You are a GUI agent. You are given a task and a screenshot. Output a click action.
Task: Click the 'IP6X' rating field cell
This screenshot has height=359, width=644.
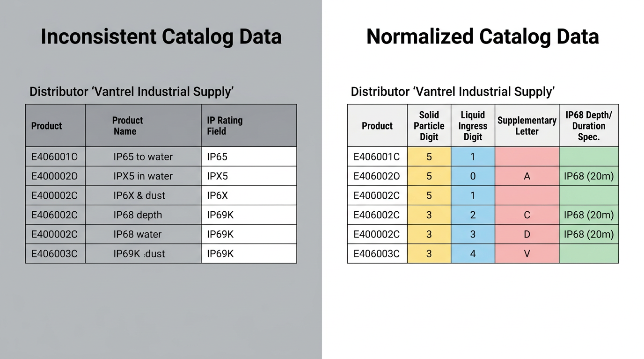click(218, 195)
